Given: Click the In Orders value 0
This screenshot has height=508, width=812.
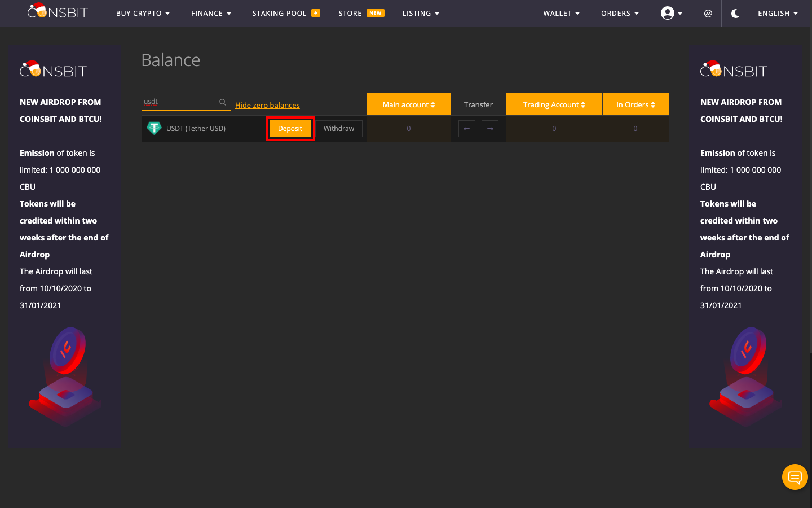Looking at the screenshot, I should tap(636, 129).
